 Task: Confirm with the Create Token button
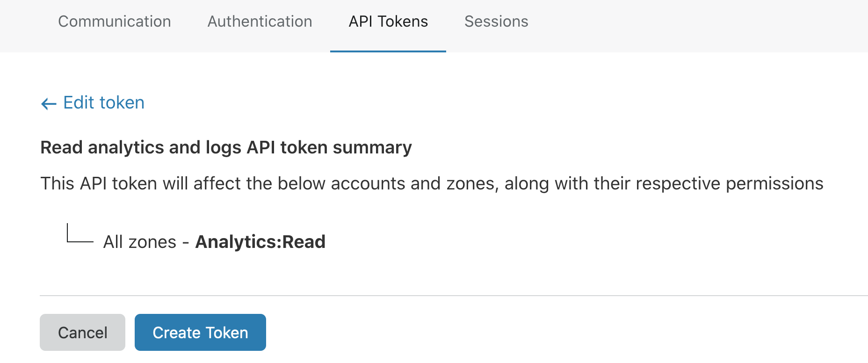[x=200, y=332]
